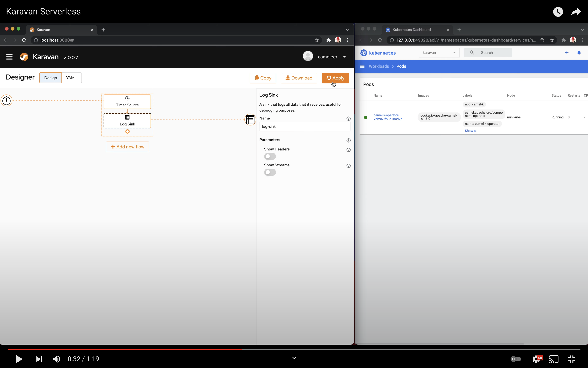Open the Kubernetes dashboard sidebar menu icon
588x368 pixels.
point(362,66)
